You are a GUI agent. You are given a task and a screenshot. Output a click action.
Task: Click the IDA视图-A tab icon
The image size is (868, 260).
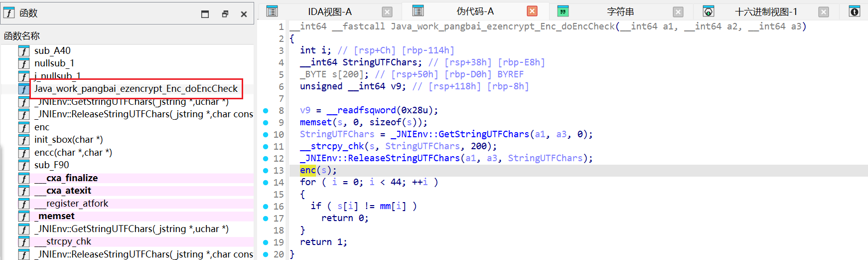pyautogui.click(x=272, y=11)
